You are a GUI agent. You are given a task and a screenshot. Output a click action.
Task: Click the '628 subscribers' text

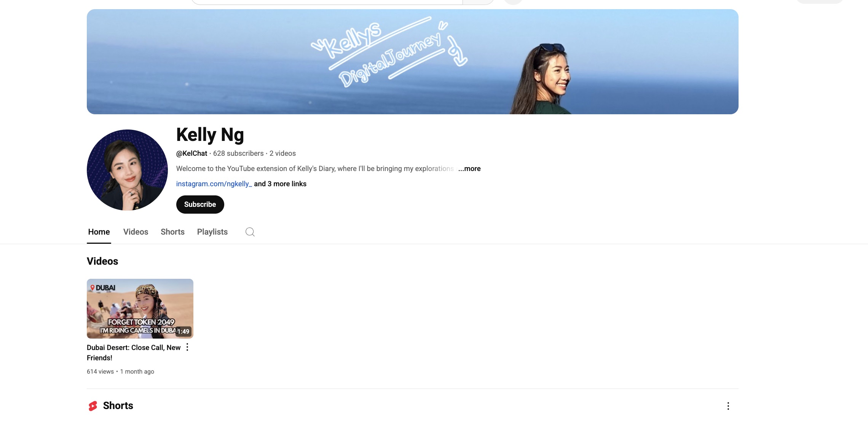click(238, 153)
